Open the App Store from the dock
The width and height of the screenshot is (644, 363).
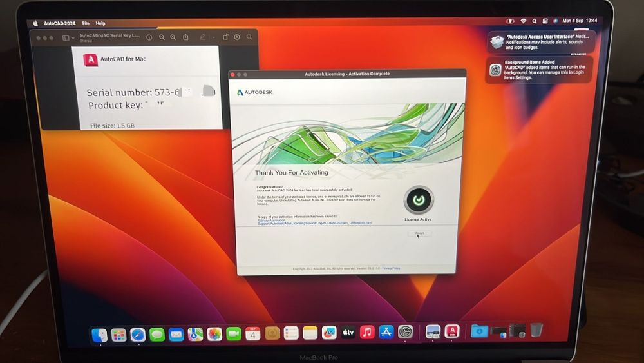(x=386, y=332)
